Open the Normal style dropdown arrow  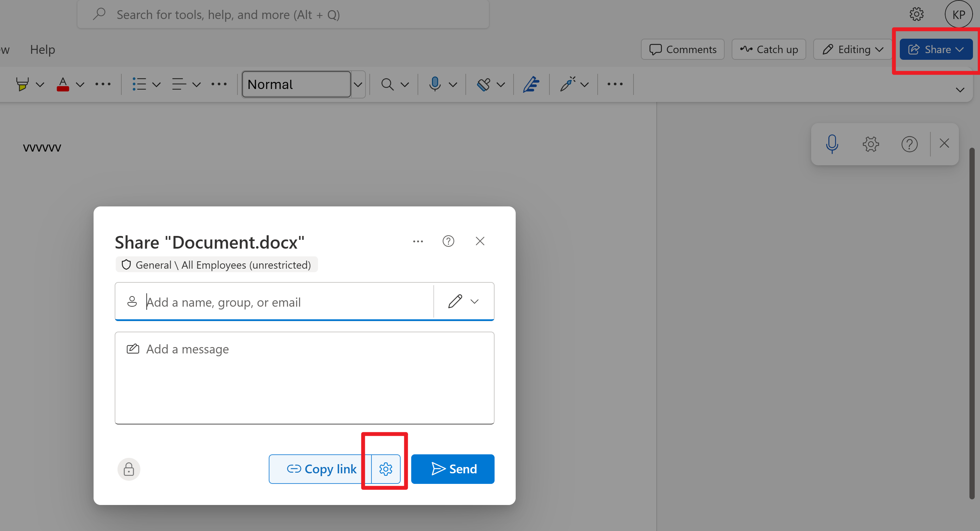(358, 84)
